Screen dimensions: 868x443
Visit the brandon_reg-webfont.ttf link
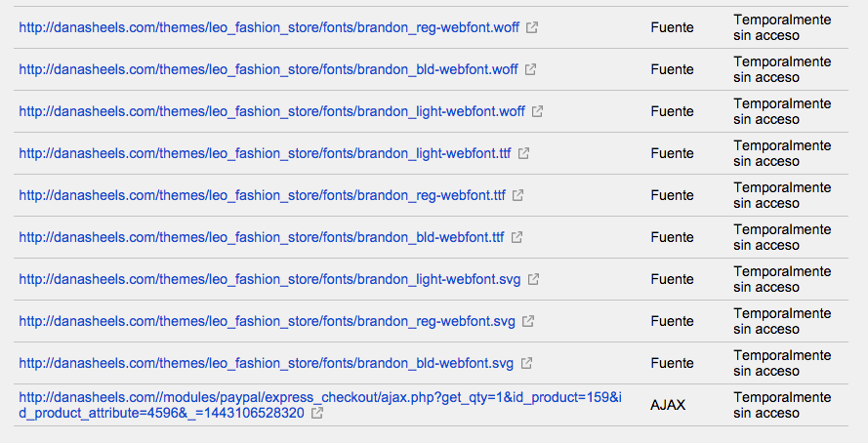pos(262,195)
